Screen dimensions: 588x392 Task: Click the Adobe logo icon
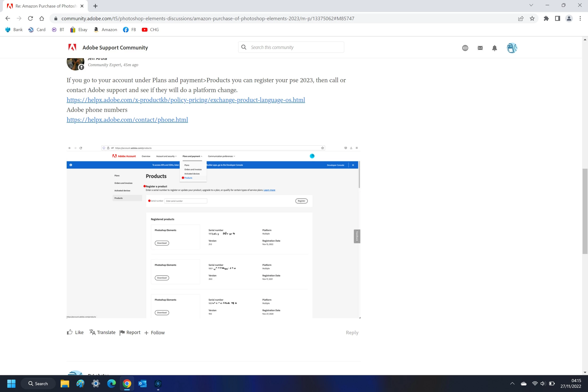72,47
